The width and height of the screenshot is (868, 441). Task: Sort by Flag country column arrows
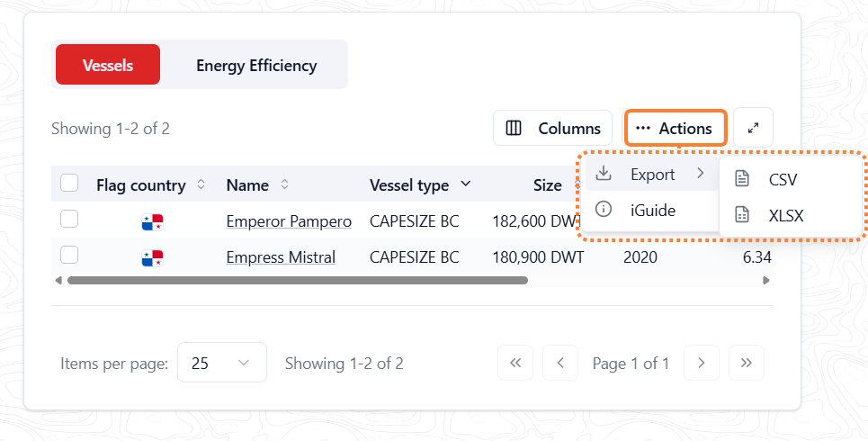click(201, 184)
